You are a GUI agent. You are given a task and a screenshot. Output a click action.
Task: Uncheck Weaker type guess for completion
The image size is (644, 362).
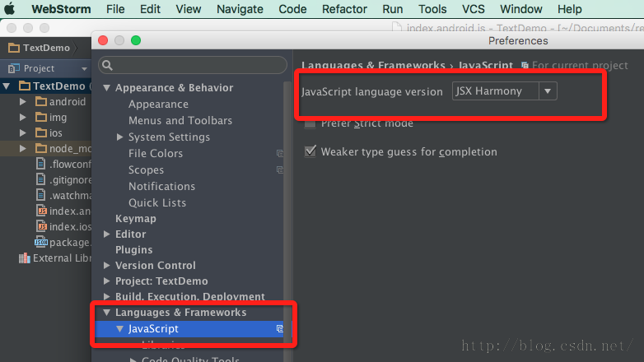[310, 151]
